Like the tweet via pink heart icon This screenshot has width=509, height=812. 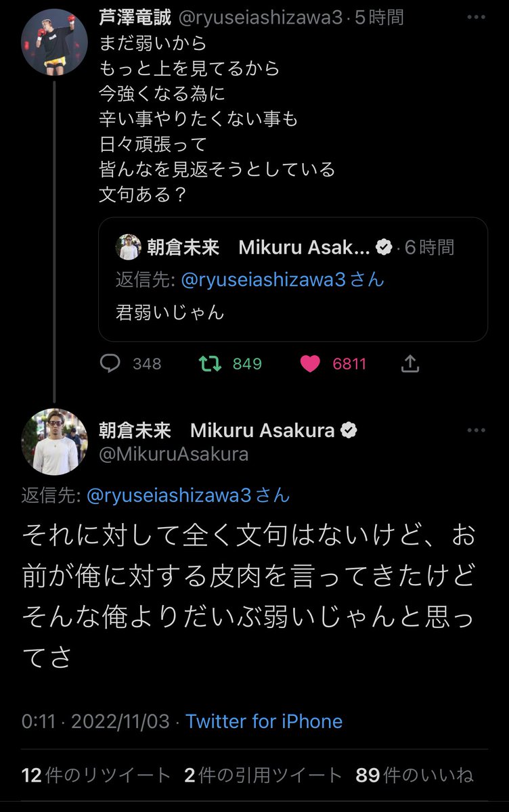310,364
